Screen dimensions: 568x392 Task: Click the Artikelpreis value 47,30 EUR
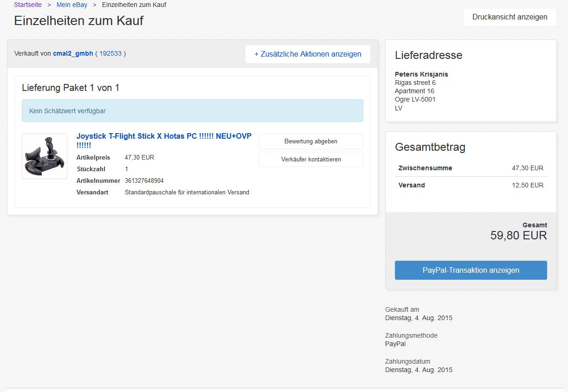coord(139,157)
